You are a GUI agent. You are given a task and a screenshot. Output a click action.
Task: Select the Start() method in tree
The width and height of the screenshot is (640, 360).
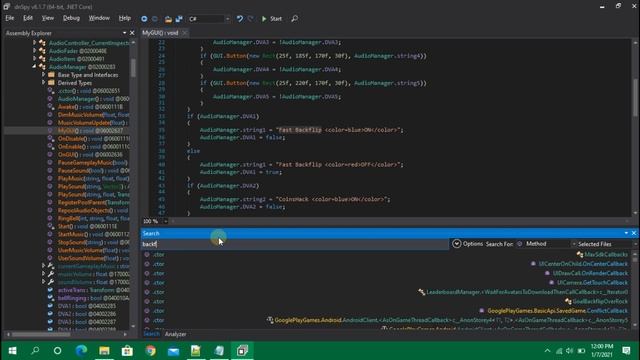[87, 226]
